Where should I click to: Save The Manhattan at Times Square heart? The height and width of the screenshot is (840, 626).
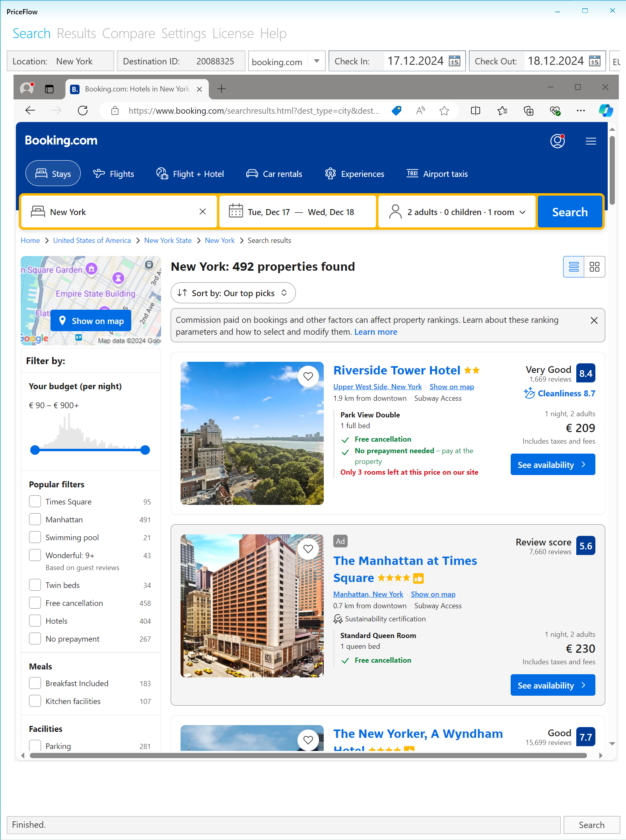pyautogui.click(x=308, y=549)
